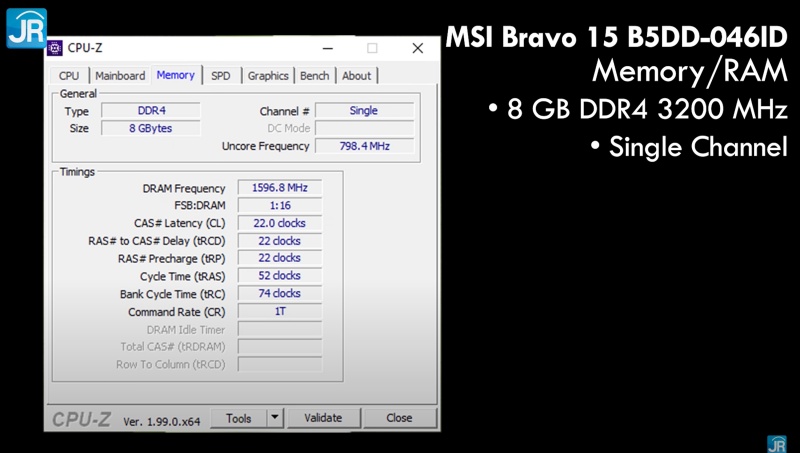
Task: Click the DRAM Frequency label
Action: click(x=184, y=189)
